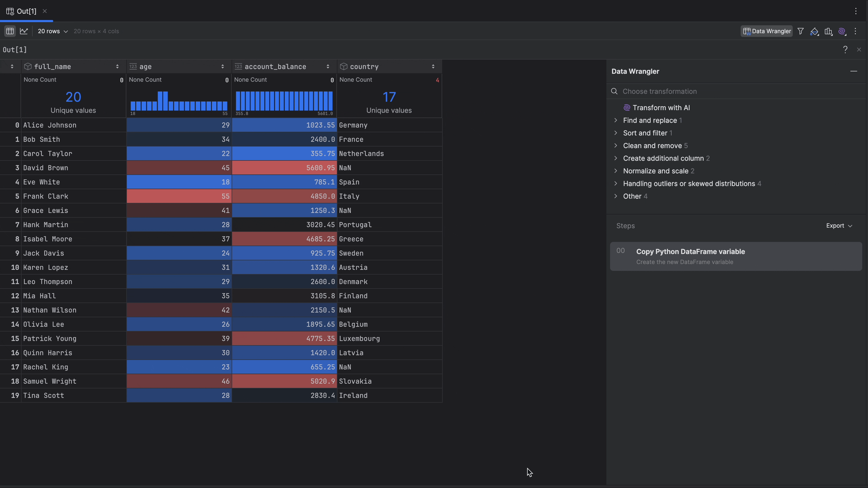Toggle the Data Wrangler panel button
This screenshot has height=488, width=868.
(766, 31)
